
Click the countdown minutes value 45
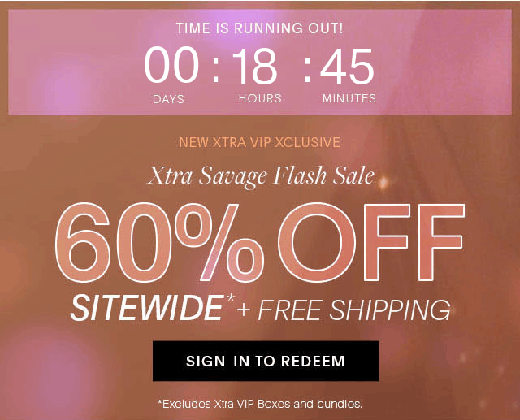pos(347,67)
